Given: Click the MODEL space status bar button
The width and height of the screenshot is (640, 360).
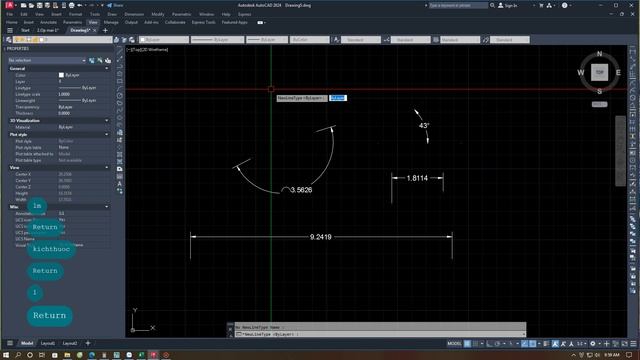Looking at the screenshot, I should pos(454,344).
